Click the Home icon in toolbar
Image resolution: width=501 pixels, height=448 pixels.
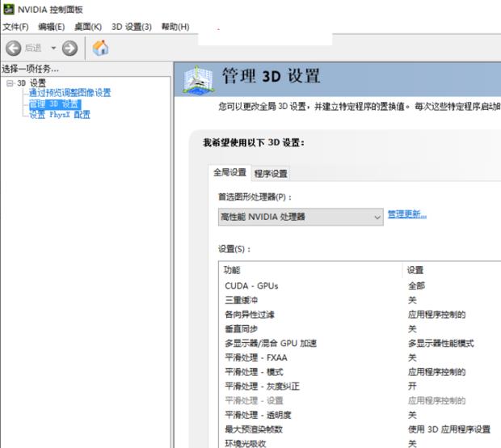(101, 49)
